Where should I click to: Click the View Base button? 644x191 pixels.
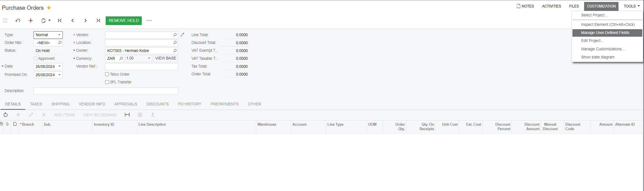166,58
